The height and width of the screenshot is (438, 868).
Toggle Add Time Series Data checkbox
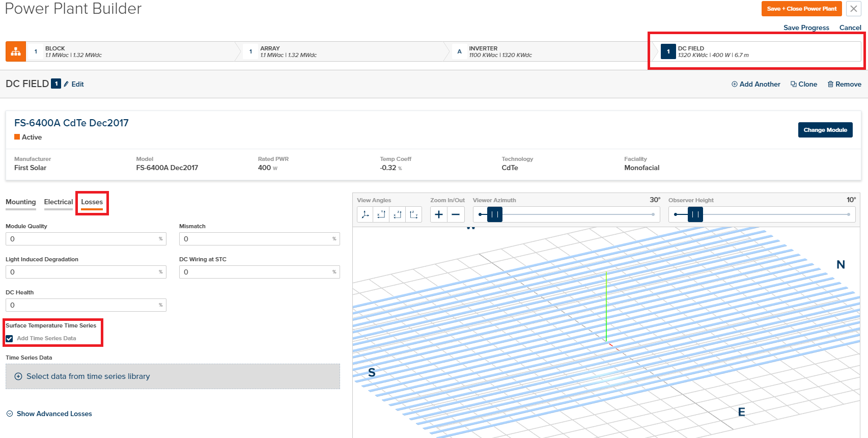point(9,339)
